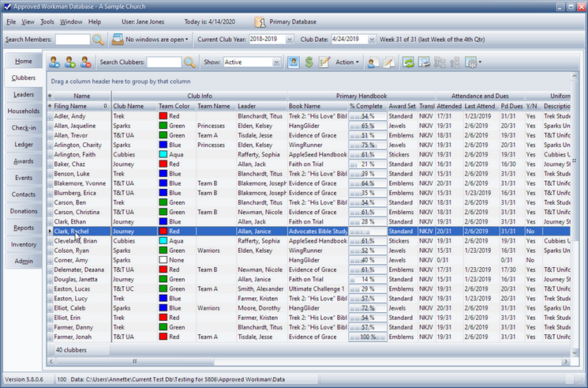Click in the Search Clubbers text field
Image resolution: width=588 pixels, height=388 pixels.
[x=163, y=62]
